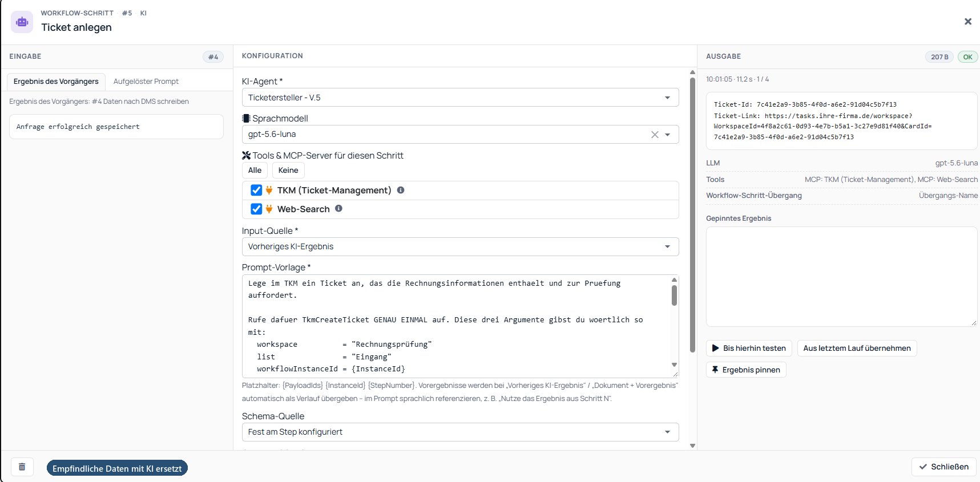Click the Ticket-Id output text in Ausgabe
This screenshot has width=980, height=482.
coord(805,104)
